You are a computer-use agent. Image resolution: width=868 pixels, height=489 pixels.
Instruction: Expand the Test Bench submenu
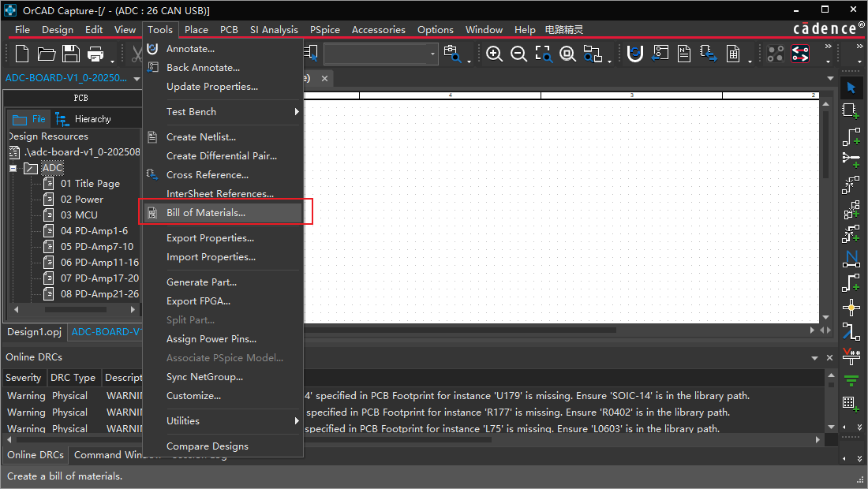297,112
